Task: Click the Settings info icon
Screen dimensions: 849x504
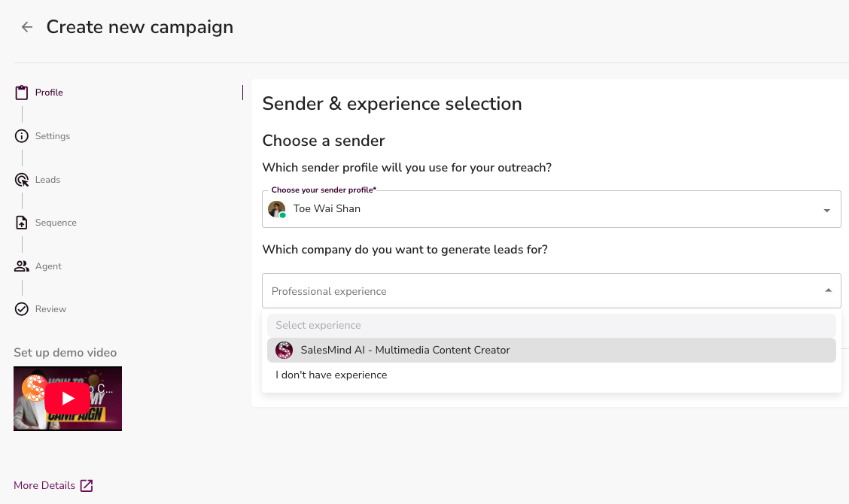Action: 22,136
